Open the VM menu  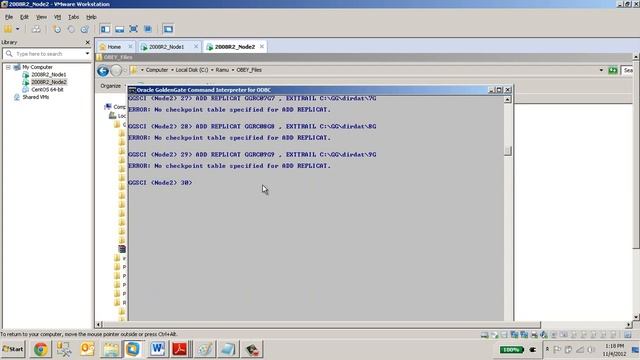click(x=58, y=17)
